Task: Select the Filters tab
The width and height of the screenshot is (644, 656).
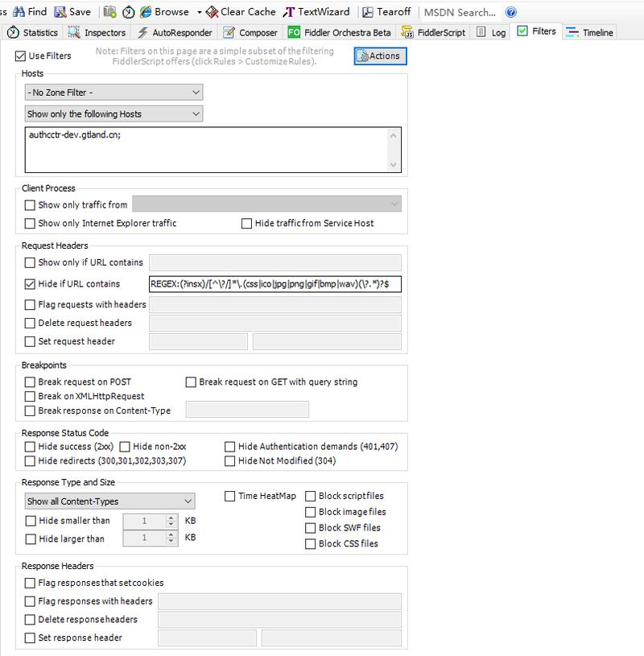Action: [536, 31]
